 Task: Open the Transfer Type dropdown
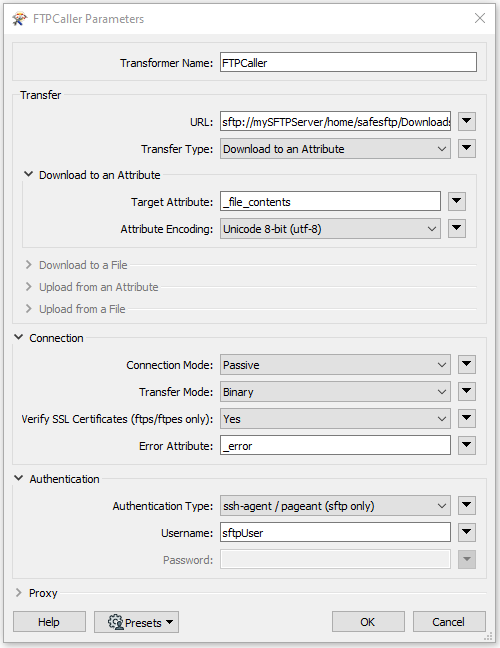(335, 149)
